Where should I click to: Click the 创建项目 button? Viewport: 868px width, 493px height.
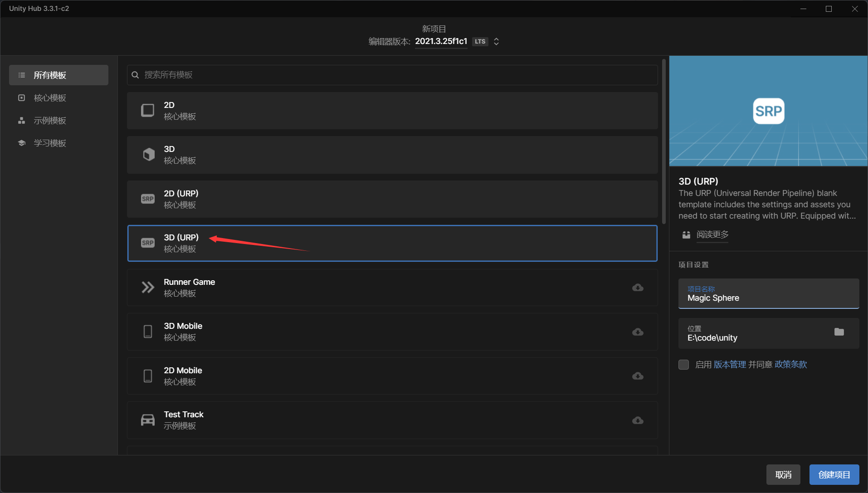(x=834, y=475)
